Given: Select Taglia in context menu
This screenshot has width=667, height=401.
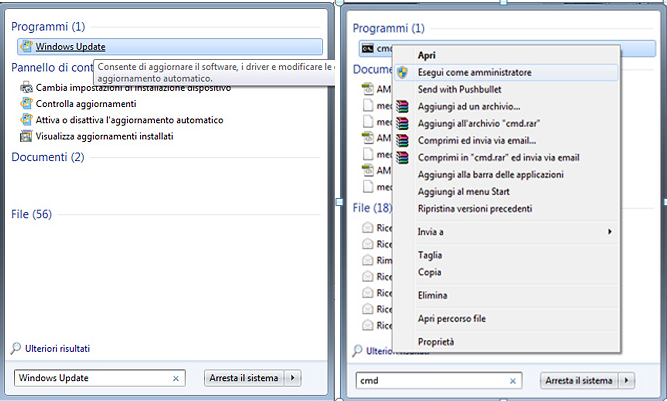Looking at the screenshot, I should [430, 255].
